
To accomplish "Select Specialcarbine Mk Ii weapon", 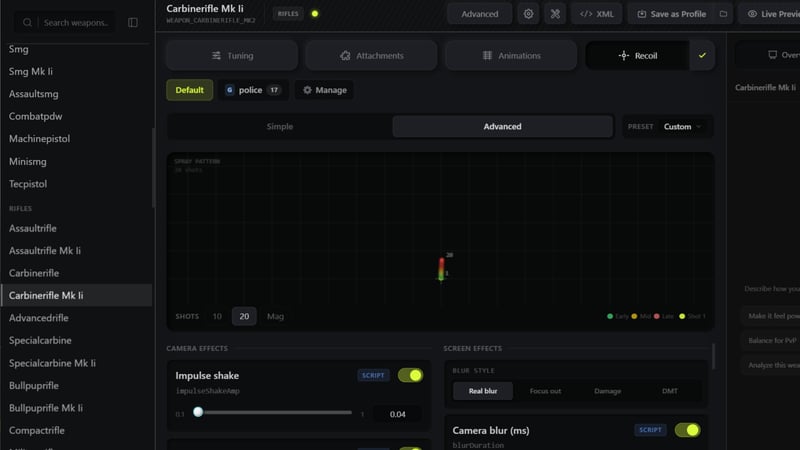I will coord(52,363).
